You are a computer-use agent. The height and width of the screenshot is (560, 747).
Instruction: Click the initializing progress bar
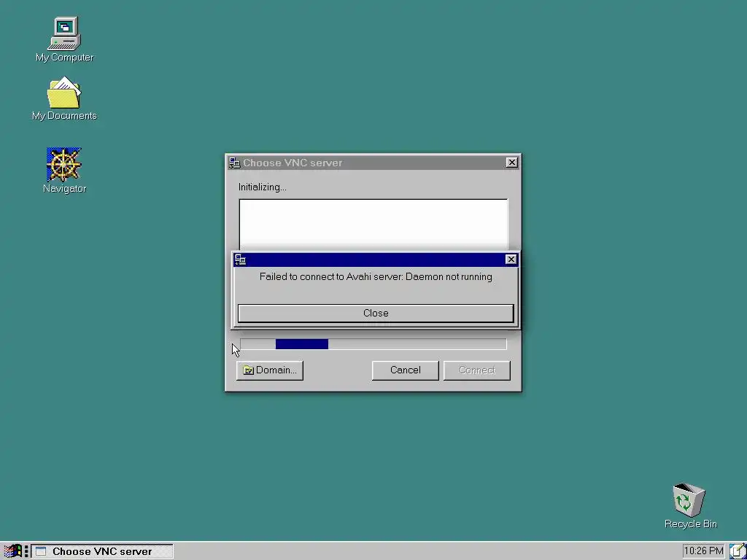(373, 344)
